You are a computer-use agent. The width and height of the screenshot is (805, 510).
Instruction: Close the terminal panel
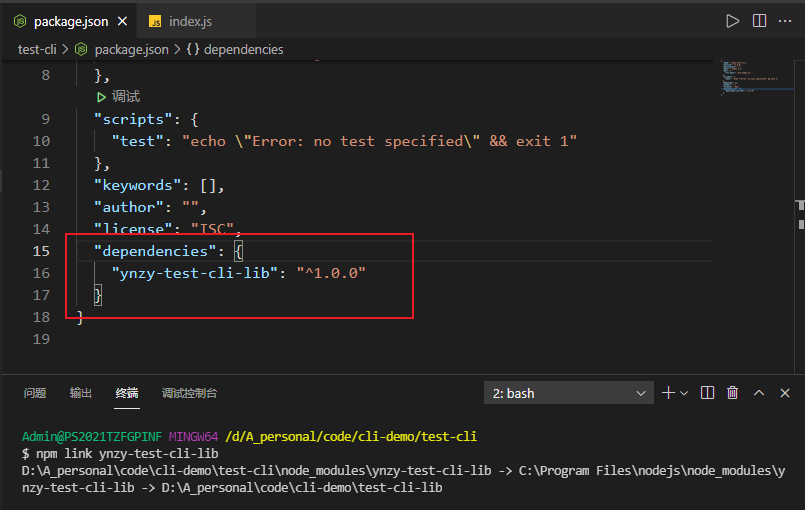coord(785,393)
